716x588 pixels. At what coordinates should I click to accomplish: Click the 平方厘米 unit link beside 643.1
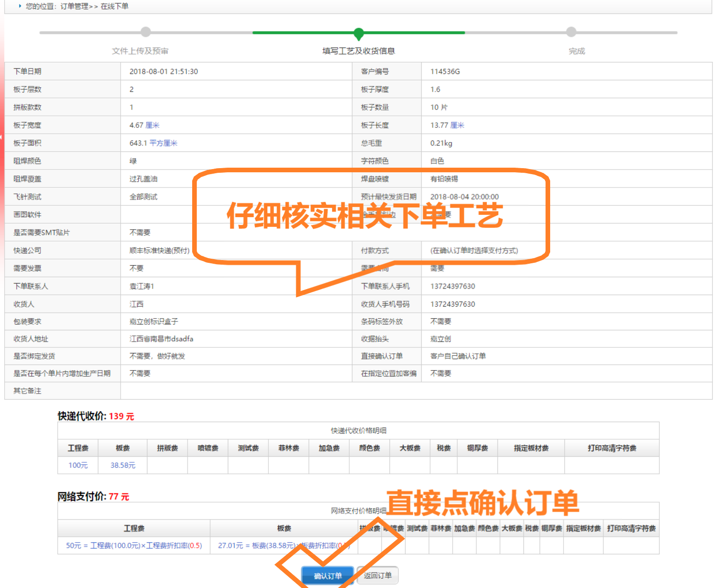(x=164, y=143)
